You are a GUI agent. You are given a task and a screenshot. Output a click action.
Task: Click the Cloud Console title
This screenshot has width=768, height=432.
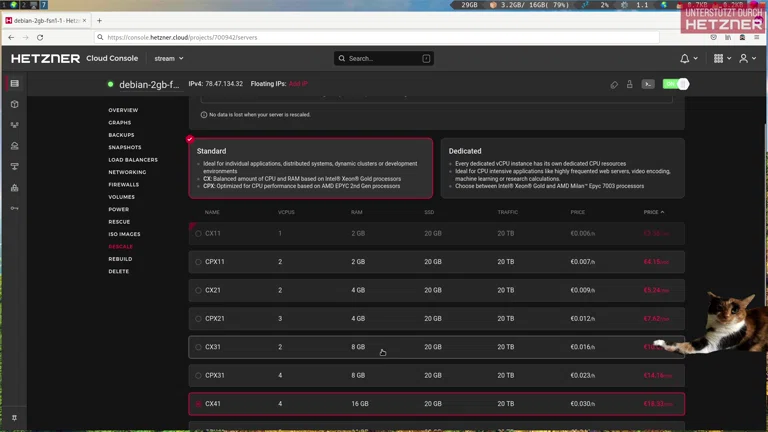pyautogui.click(x=112, y=58)
